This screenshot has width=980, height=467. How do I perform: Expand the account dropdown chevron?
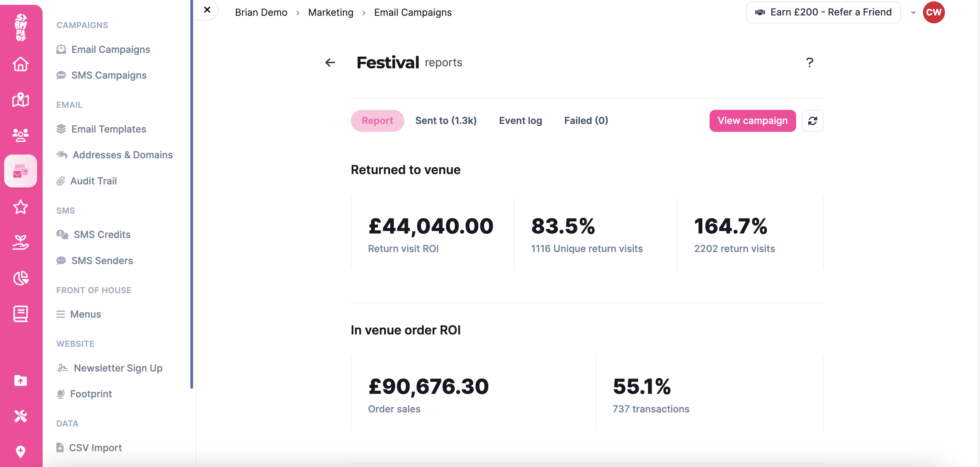pos(913,12)
